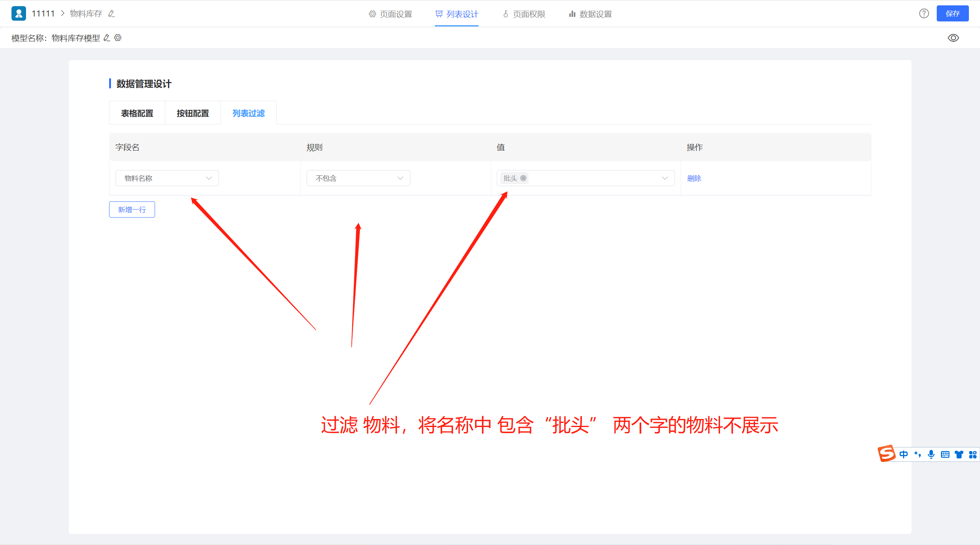Click the app logo avatar icon

[x=19, y=13]
